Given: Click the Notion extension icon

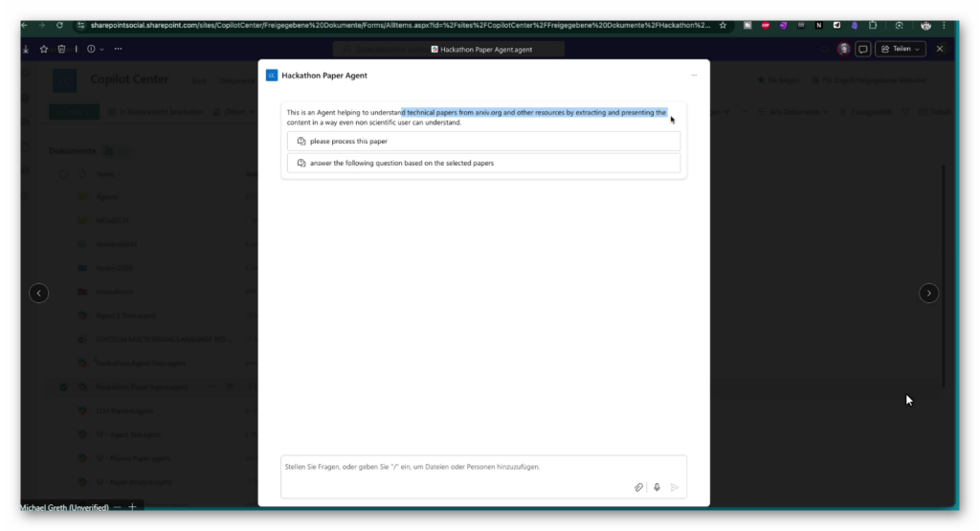Looking at the screenshot, I should click(x=819, y=26).
